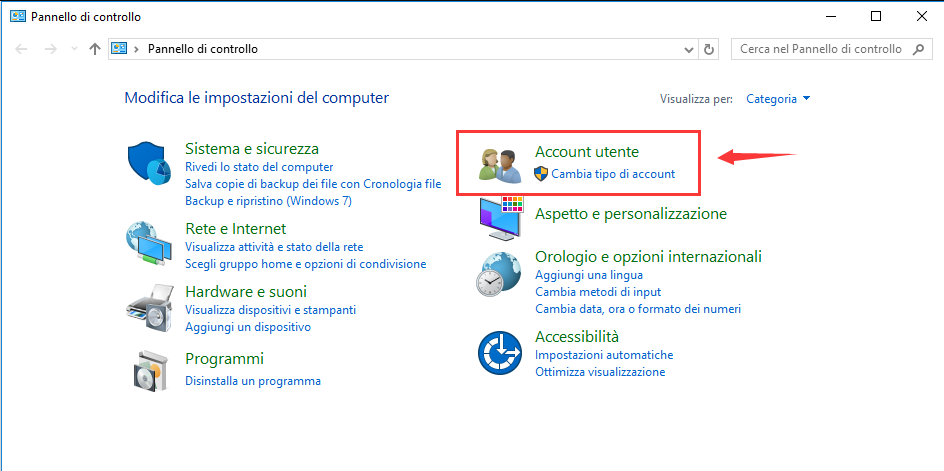The width and height of the screenshot is (944, 471).
Task: Go back with the left arrow
Action: tap(22, 49)
